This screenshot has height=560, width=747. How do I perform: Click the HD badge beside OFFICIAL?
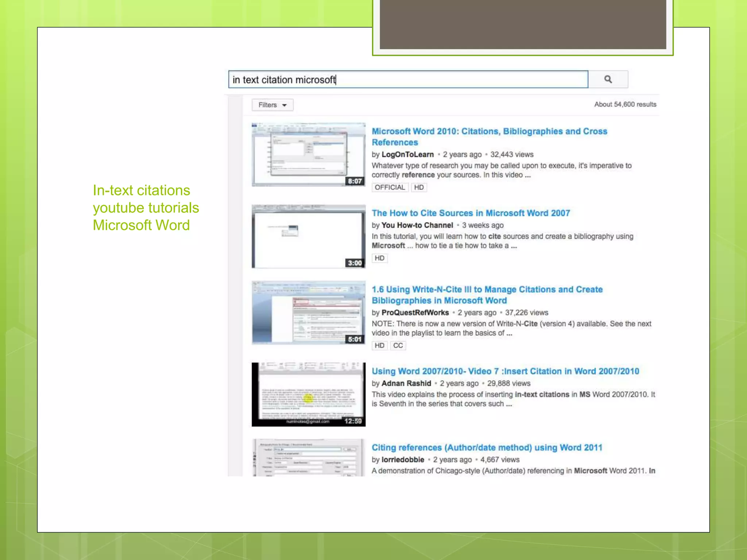coord(419,187)
